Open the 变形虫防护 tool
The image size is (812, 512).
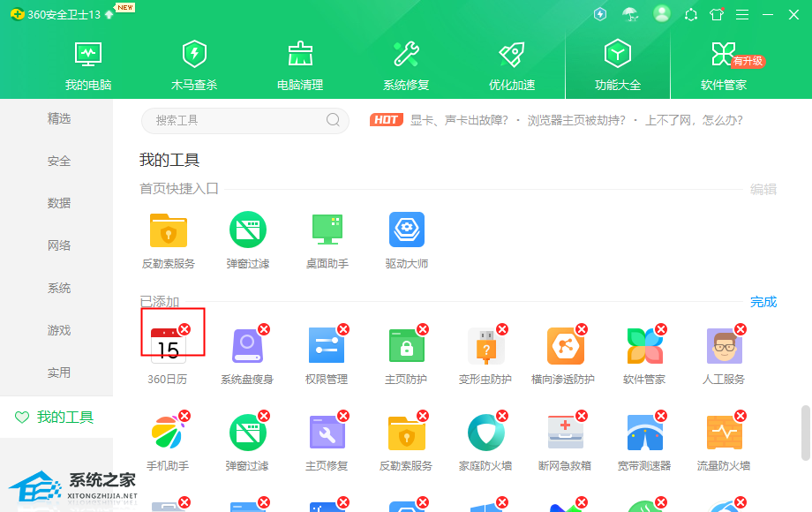(x=485, y=346)
